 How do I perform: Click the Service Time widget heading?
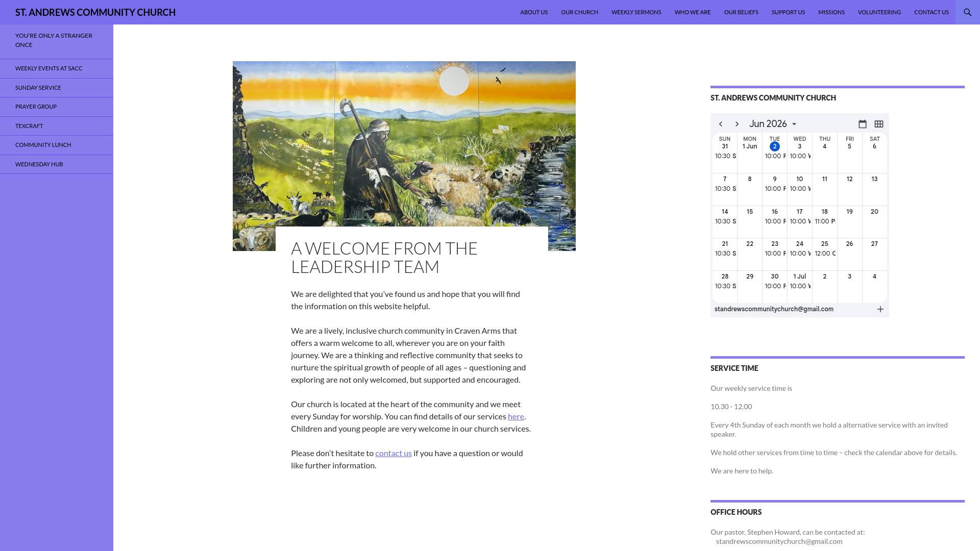[x=734, y=368]
